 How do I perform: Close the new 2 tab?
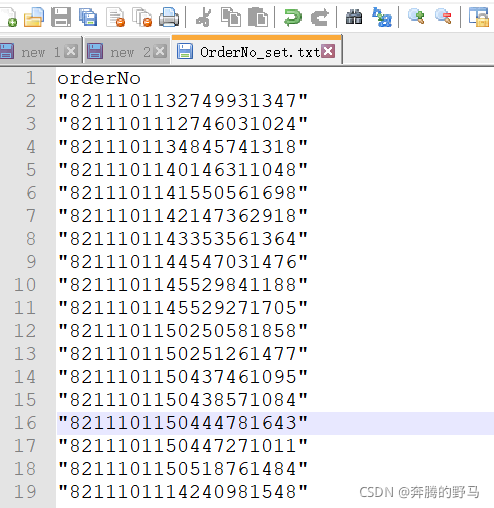[160, 51]
